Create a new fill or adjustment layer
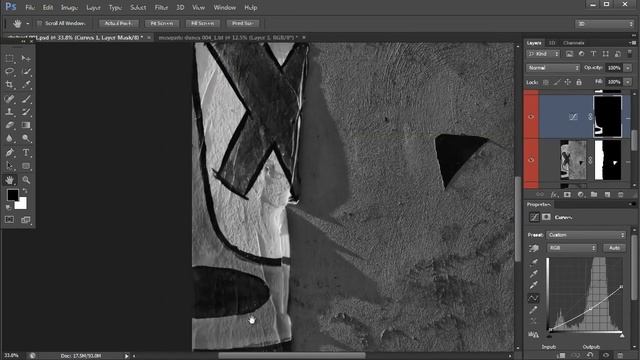640x360 pixels. pos(581,195)
